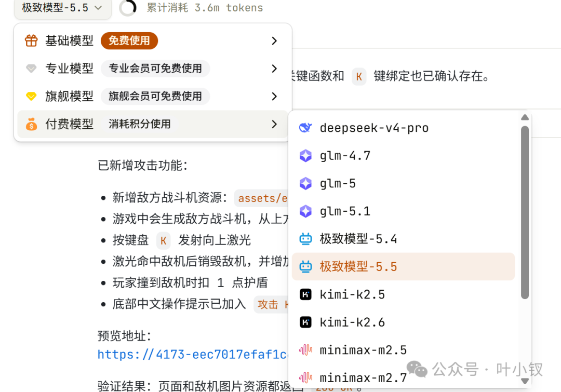
Task: Click the minimax-m2.7 waveform icon
Action: click(x=305, y=377)
